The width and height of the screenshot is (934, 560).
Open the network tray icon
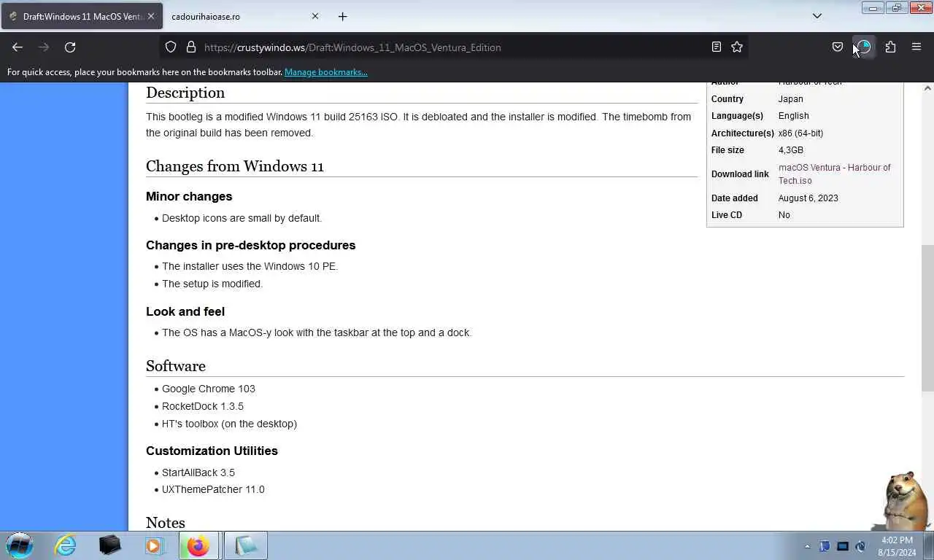[x=843, y=546]
